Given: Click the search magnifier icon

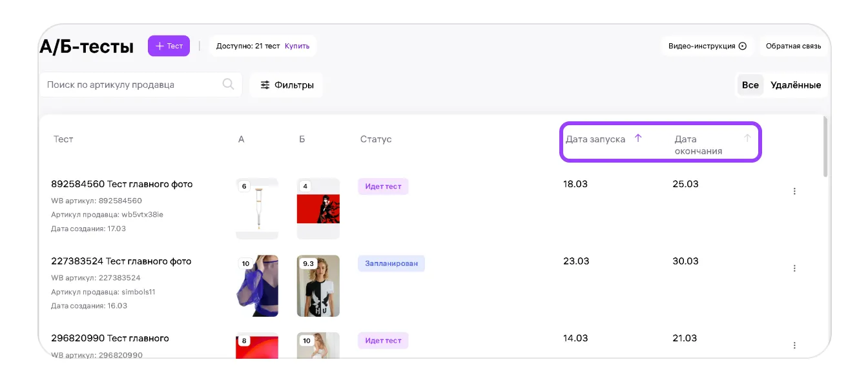Looking at the screenshot, I should click(228, 85).
